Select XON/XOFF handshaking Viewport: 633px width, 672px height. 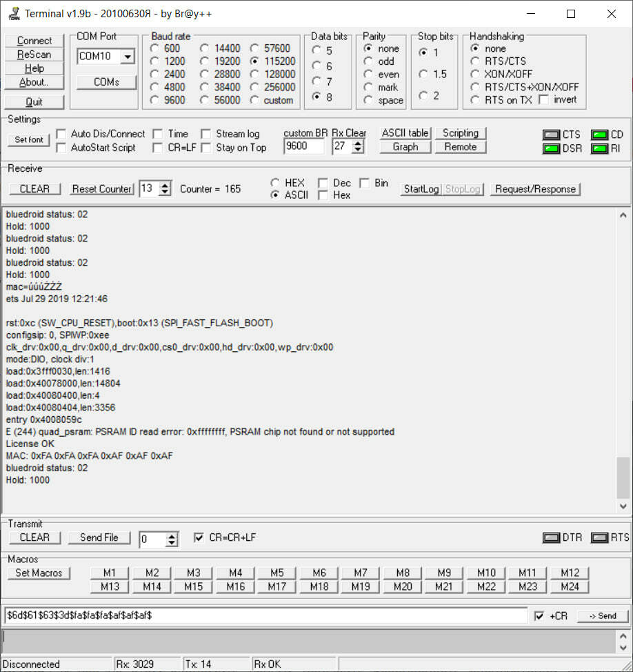coord(474,74)
